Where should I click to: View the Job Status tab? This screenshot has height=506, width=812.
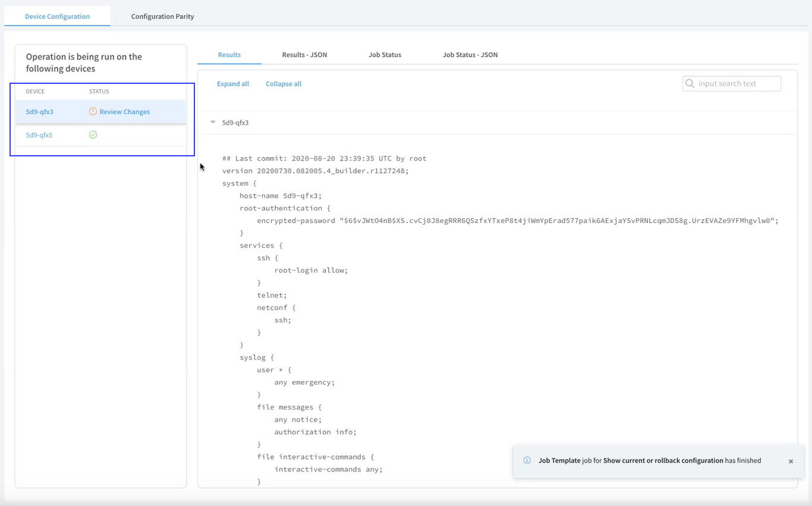tap(385, 55)
